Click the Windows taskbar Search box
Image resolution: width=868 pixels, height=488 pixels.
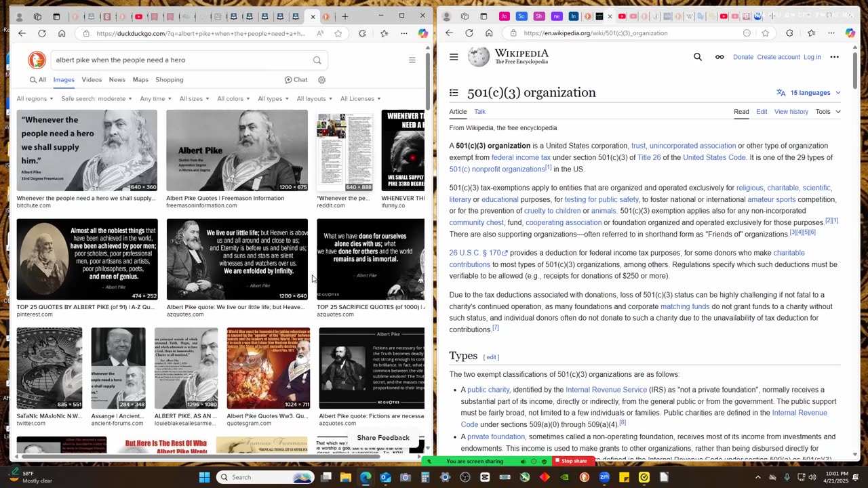click(x=266, y=477)
